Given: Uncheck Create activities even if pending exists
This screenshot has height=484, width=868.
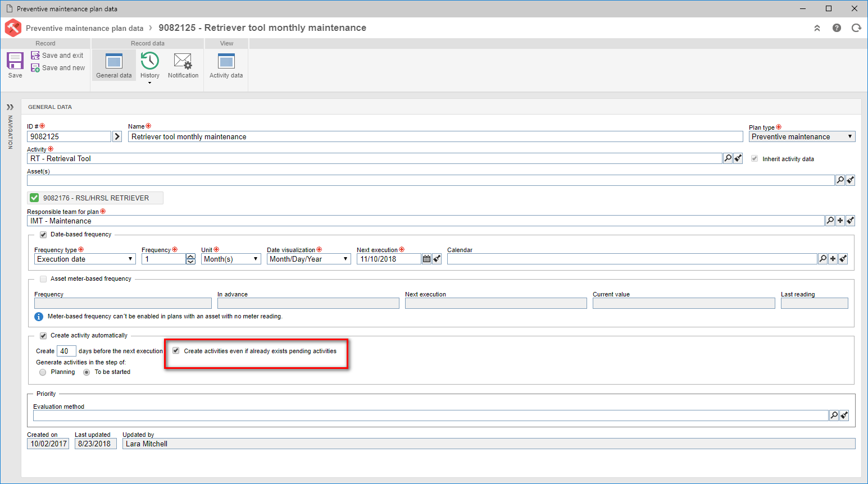Looking at the screenshot, I should pyautogui.click(x=176, y=351).
